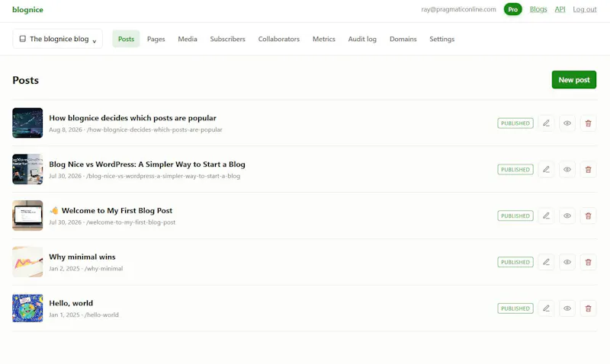Open thumbnail of 'Blog Nice vs WordPress' post
Viewport: 610px width, 364px height.
click(27, 169)
